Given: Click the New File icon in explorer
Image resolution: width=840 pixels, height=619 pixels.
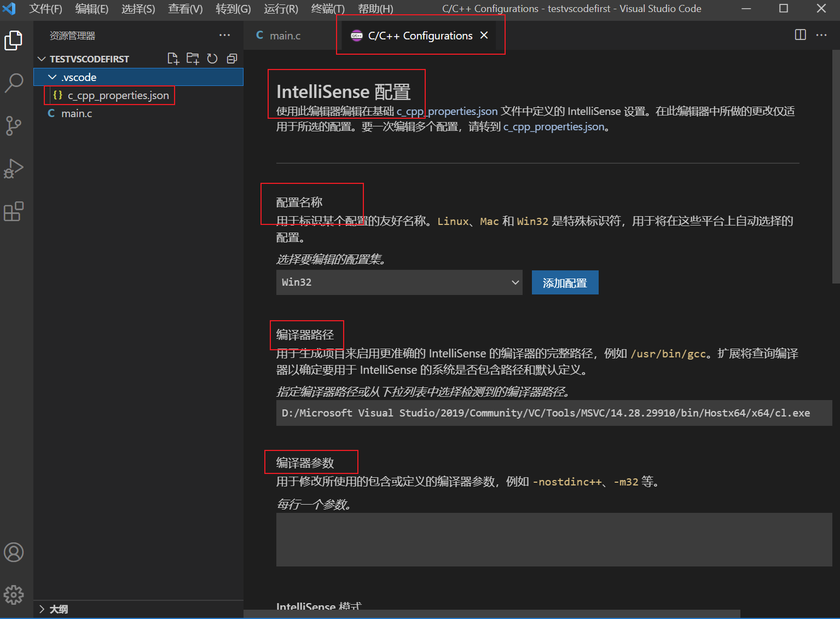Looking at the screenshot, I should (x=173, y=59).
